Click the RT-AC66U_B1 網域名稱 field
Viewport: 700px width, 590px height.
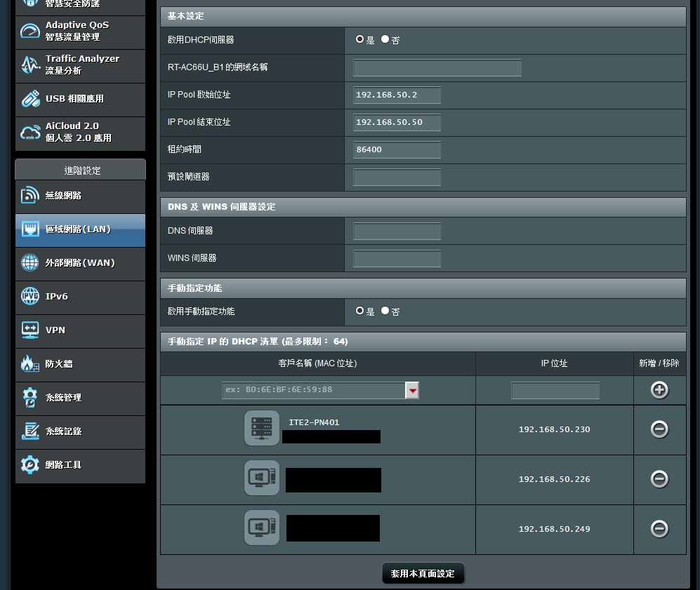click(437, 68)
